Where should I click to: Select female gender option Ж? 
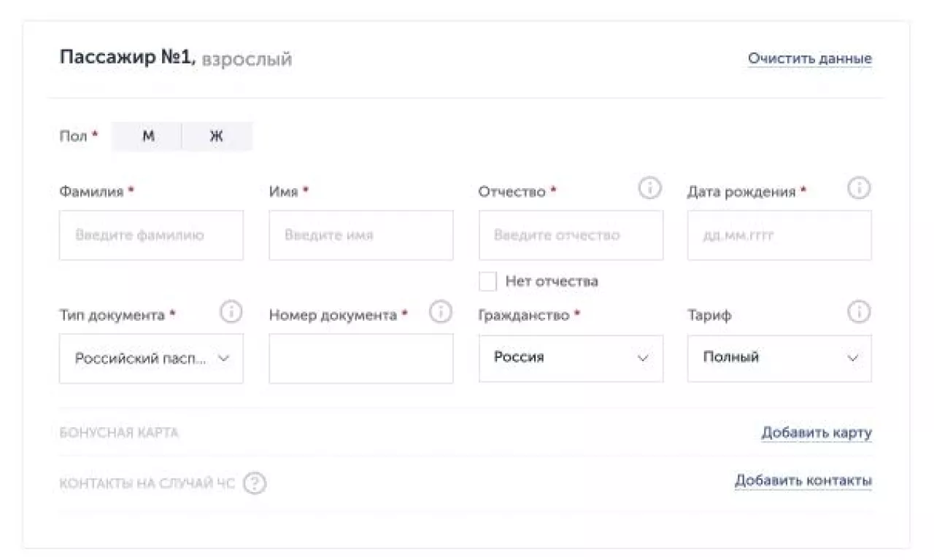tap(217, 136)
